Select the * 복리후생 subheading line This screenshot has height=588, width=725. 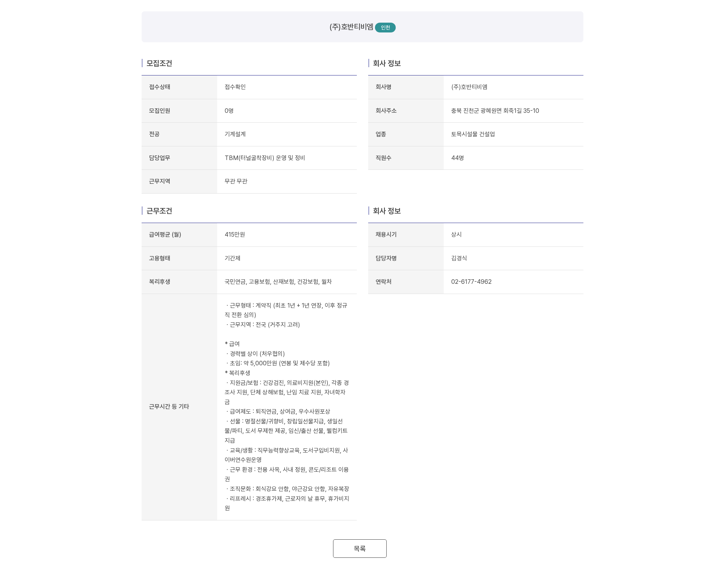[238, 373]
